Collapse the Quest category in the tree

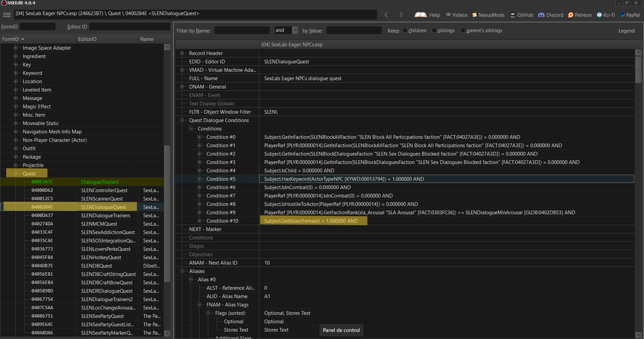tap(16, 173)
